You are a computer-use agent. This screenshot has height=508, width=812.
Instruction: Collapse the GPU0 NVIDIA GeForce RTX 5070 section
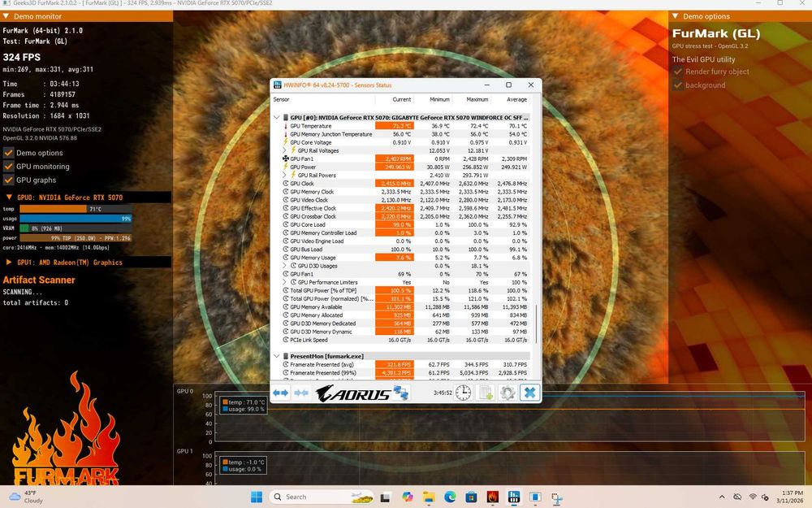9,197
